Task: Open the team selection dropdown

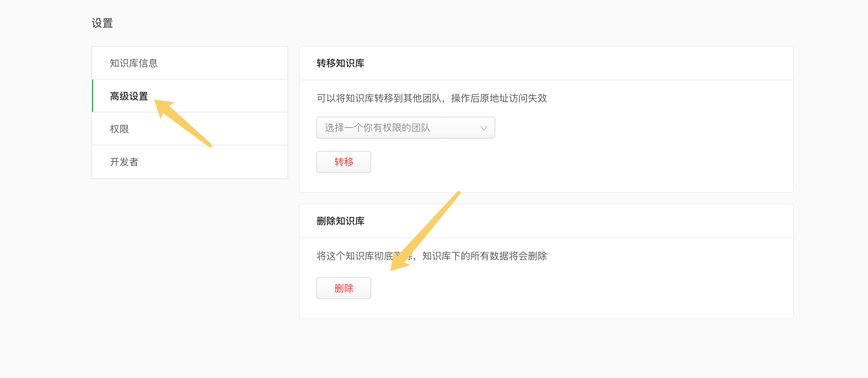Action: pyautogui.click(x=405, y=128)
